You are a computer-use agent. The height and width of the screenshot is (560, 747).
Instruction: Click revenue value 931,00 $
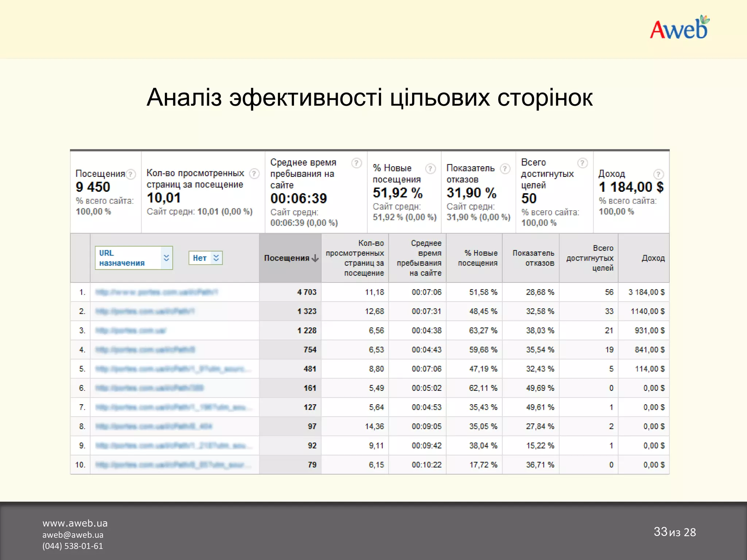[650, 331]
